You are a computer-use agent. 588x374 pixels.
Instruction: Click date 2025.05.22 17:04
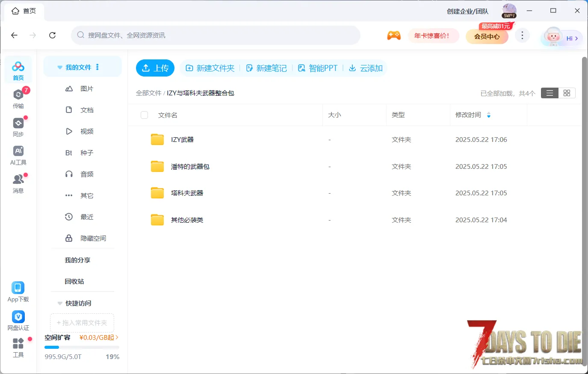[481, 220]
